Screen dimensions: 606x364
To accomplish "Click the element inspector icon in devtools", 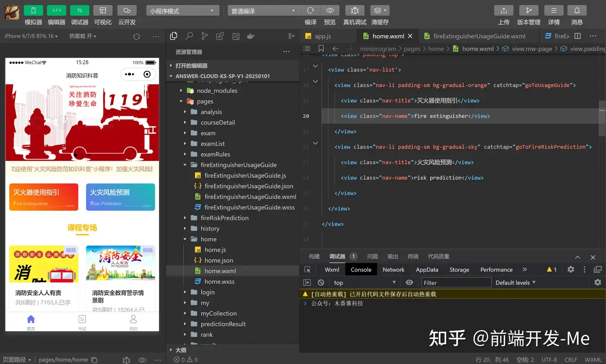I will pyautogui.click(x=307, y=270).
